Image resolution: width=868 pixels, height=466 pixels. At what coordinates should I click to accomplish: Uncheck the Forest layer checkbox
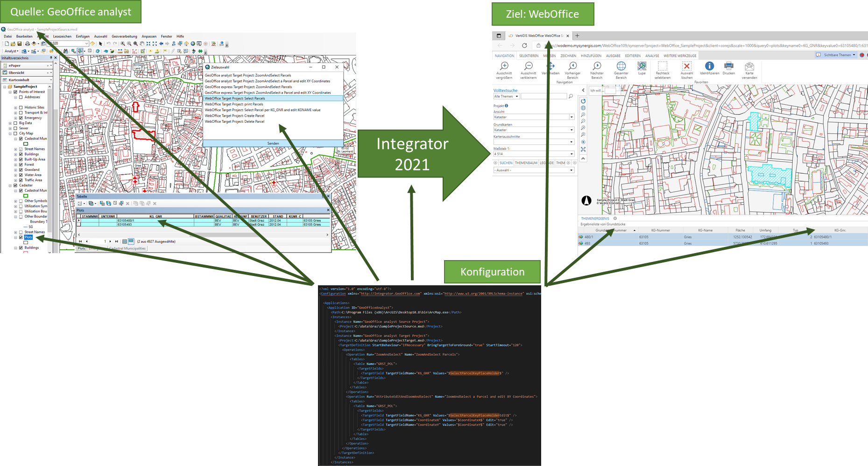[21, 165]
